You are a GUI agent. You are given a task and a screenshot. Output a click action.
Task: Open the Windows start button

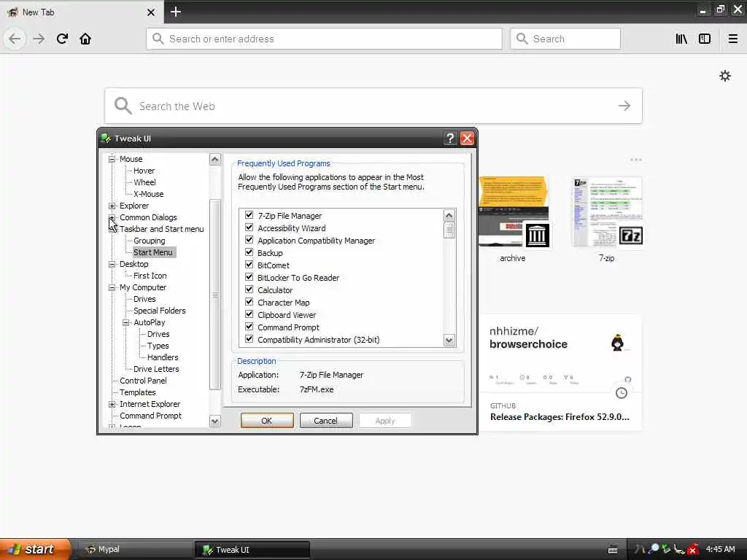point(35,550)
